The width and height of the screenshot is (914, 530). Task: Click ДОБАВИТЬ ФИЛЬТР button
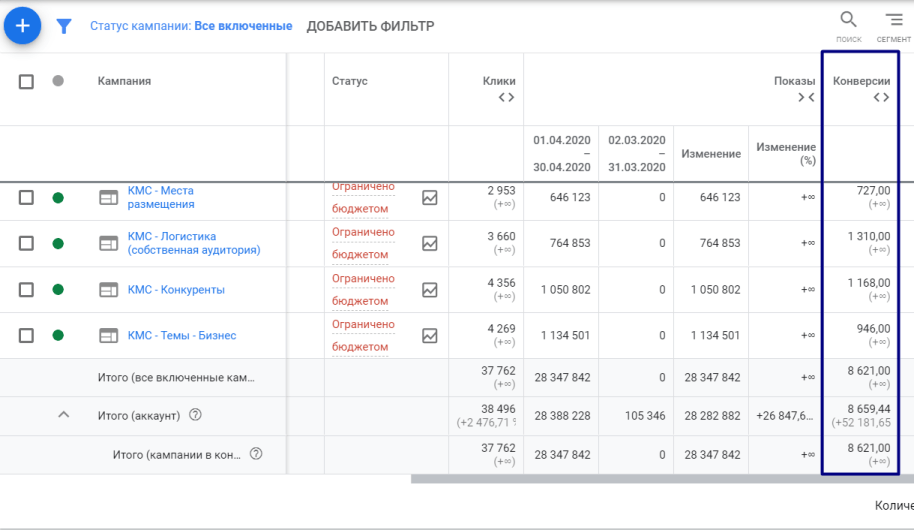tap(370, 26)
